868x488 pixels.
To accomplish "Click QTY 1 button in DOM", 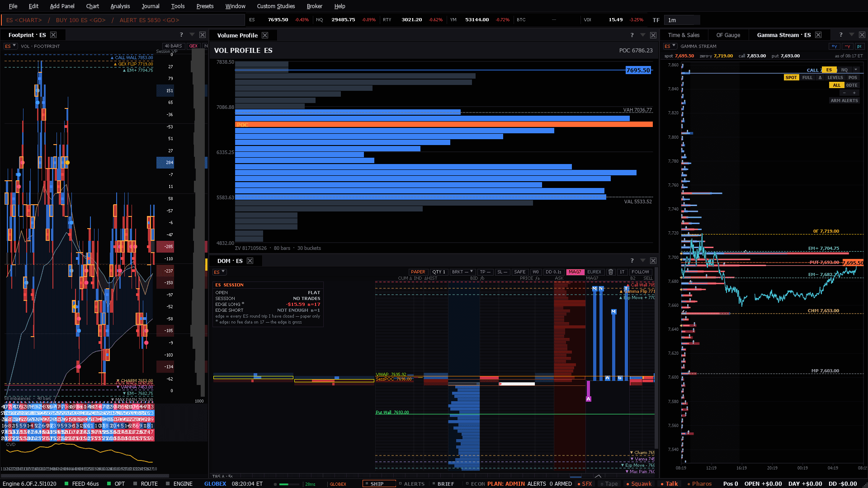I will click(439, 272).
